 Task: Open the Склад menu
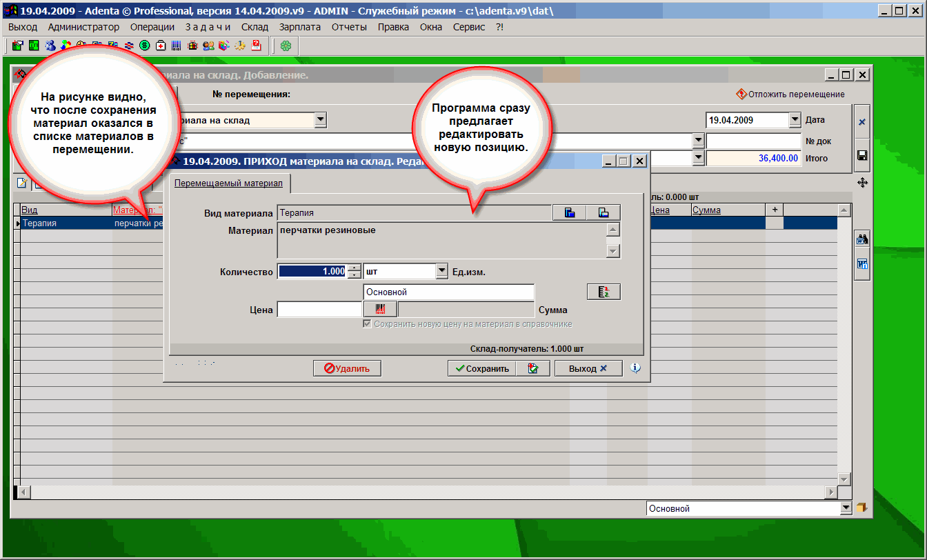255,27
